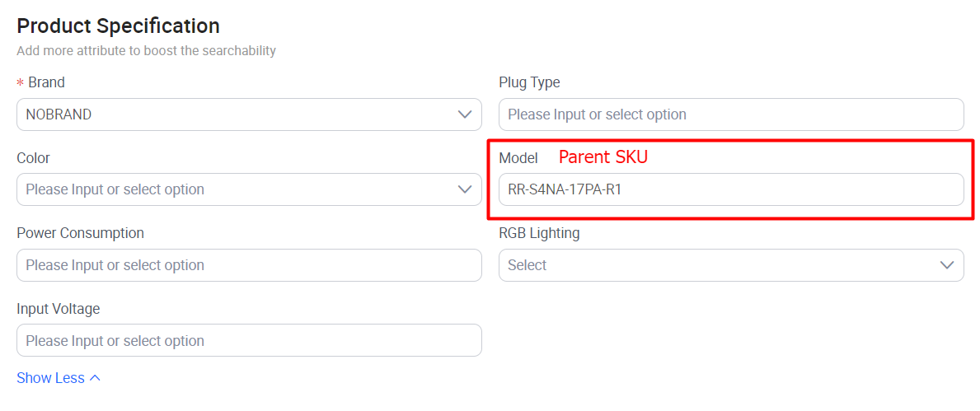Collapse attributes with Show Less link
This screenshot has height=411, width=980.
tap(50, 378)
